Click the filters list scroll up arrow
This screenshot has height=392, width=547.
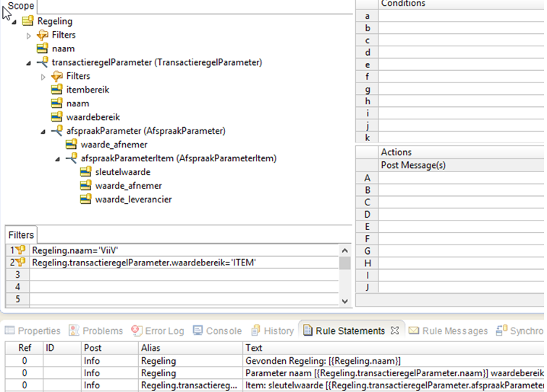tap(344, 250)
